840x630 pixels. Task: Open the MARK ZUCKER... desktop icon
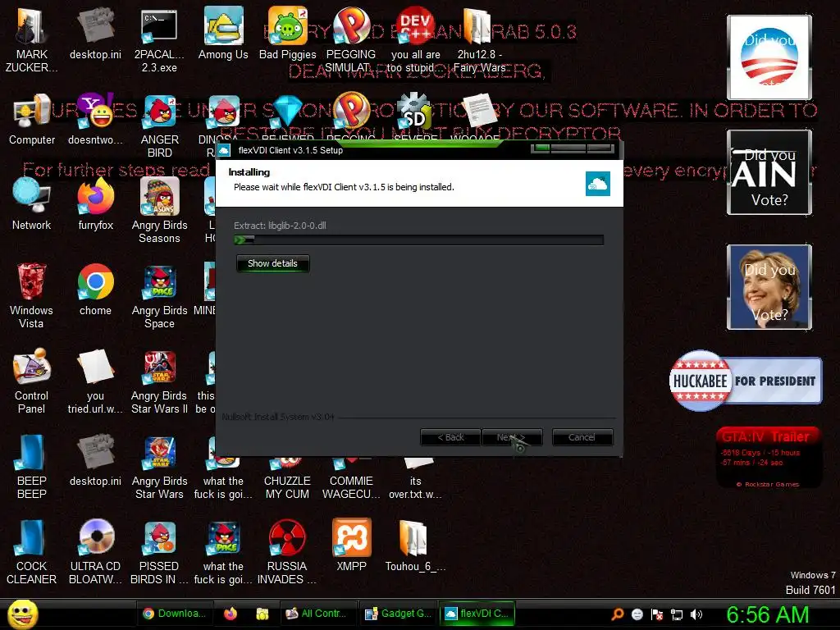pos(31,40)
